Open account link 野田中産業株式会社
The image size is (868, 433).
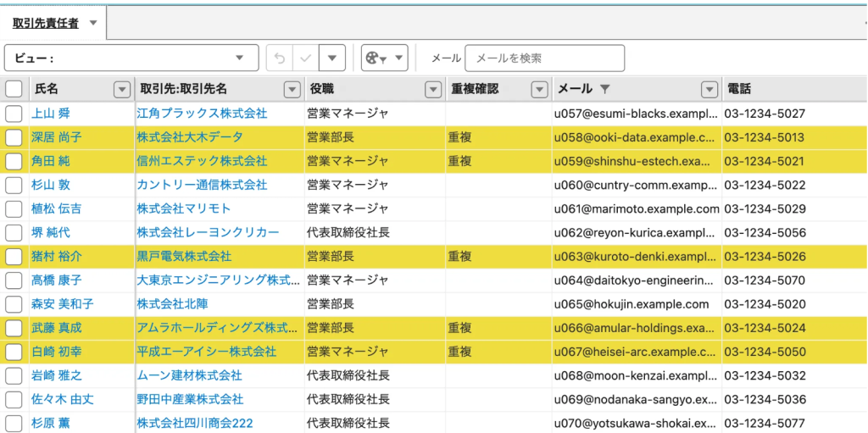pos(190,399)
